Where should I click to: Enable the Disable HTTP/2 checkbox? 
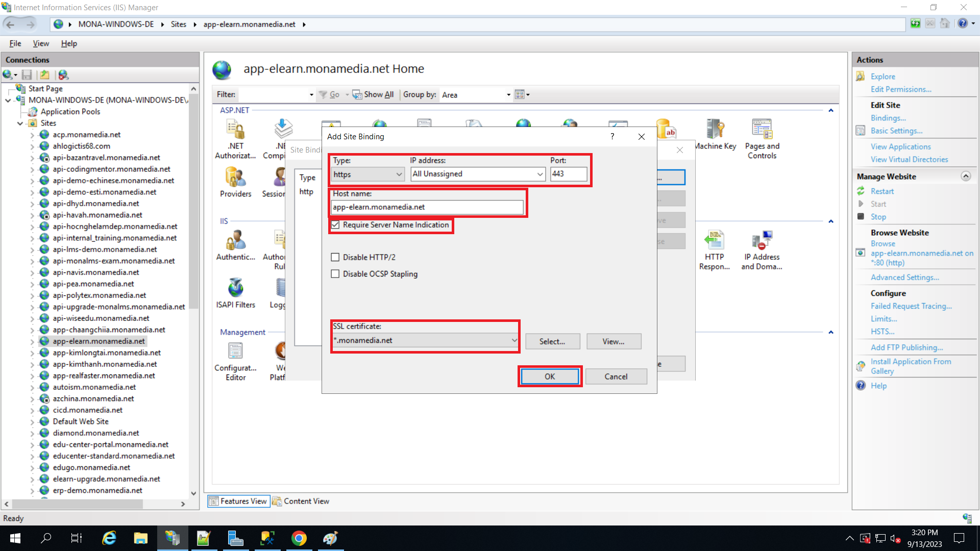point(335,257)
